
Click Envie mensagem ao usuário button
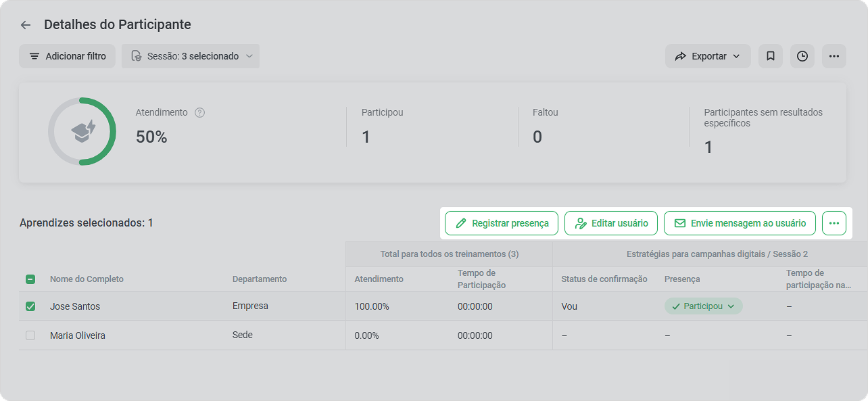pyautogui.click(x=740, y=223)
